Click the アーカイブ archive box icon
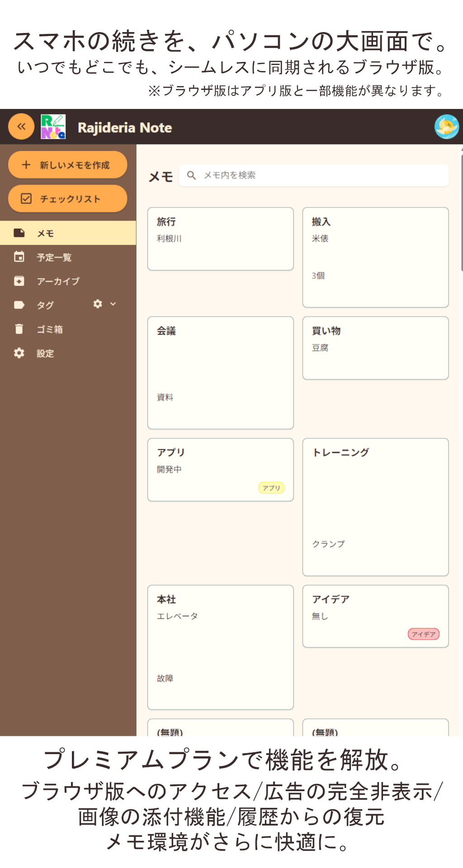The image size is (463, 868). (x=19, y=281)
